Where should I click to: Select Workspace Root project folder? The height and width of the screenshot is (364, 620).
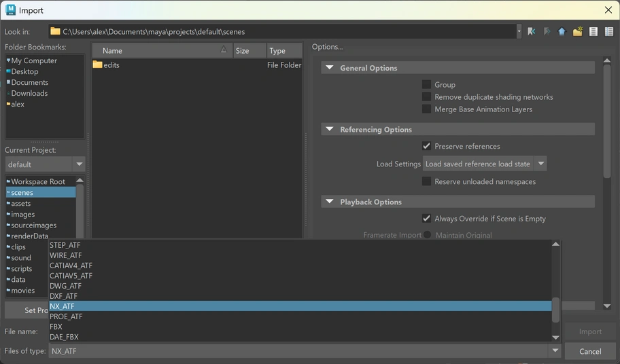38,181
